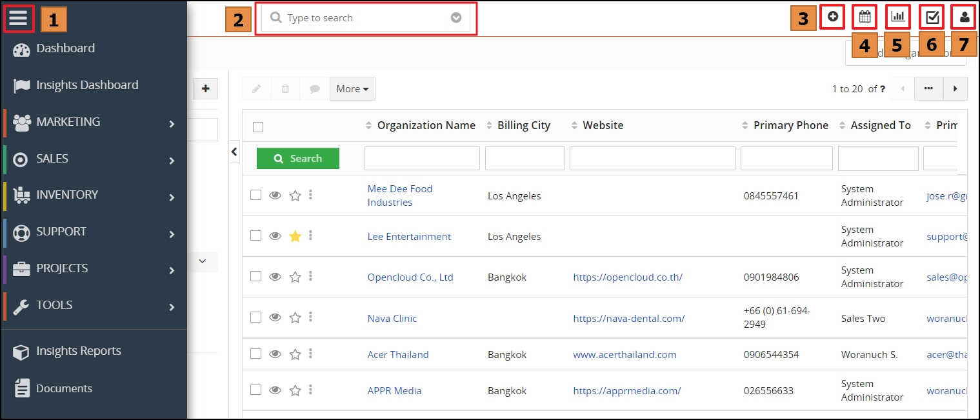Click the total record count question mark

882,89
